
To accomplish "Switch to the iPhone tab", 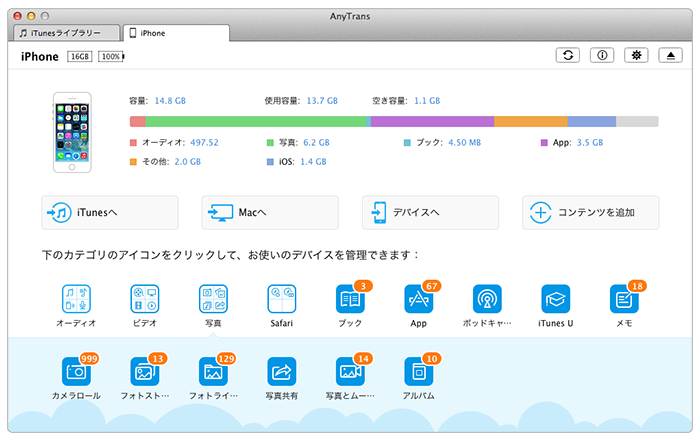I will [176, 33].
